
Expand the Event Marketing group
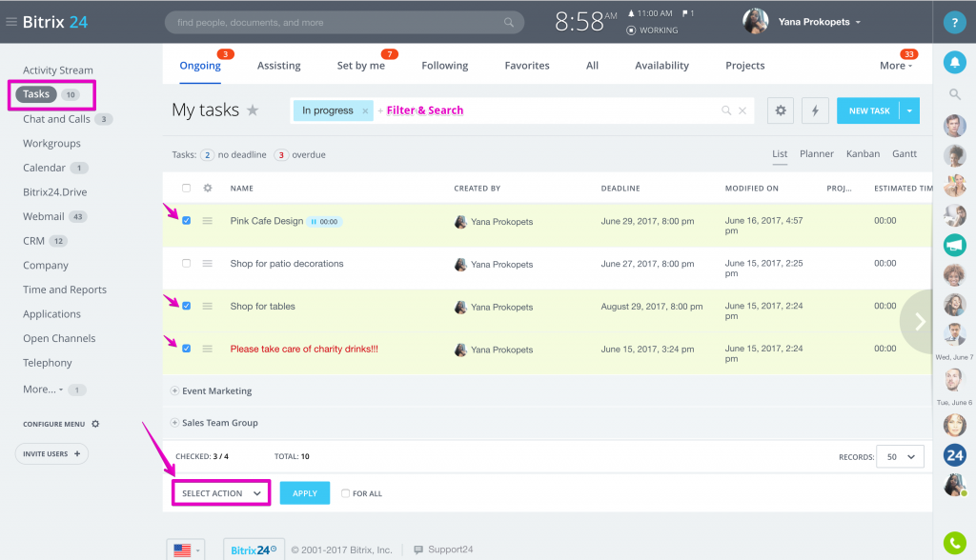click(x=175, y=390)
